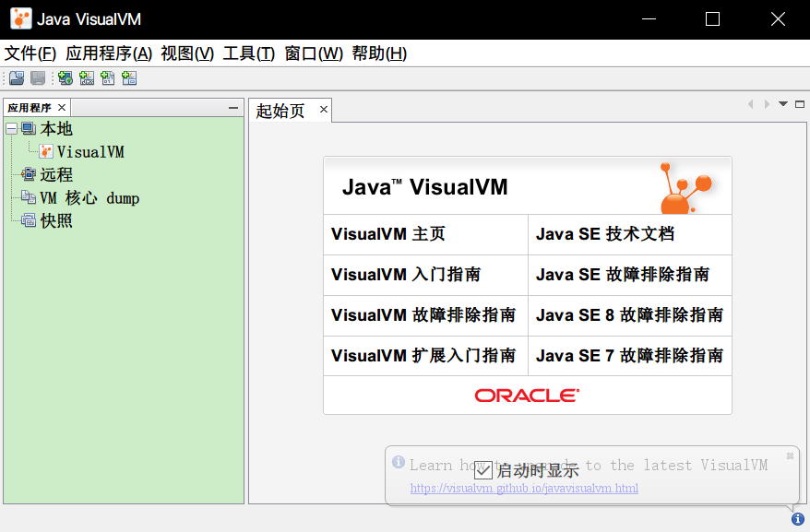This screenshot has width=810, height=532.
Task: Dismiss the upgrade notification balloon
Action: pos(790,455)
